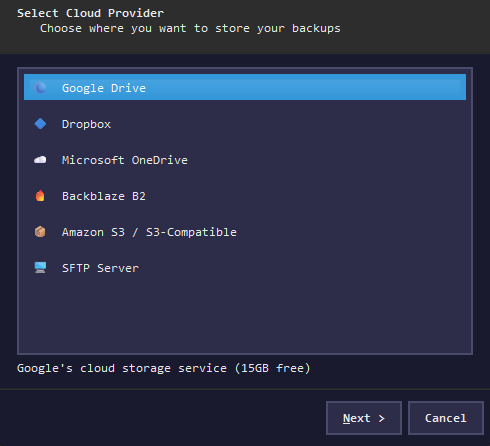Choose Dropbox from the provider list
The height and width of the screenshot is (446, 490).
coord(245,124)
